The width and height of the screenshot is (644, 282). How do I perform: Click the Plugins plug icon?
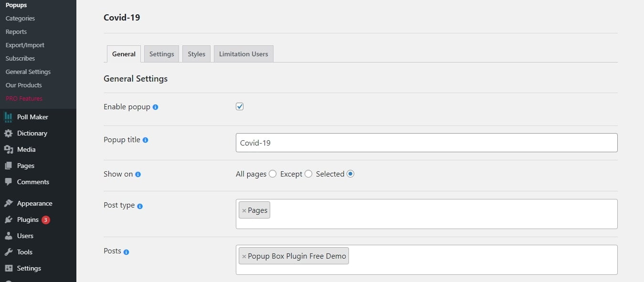(8, 219)
